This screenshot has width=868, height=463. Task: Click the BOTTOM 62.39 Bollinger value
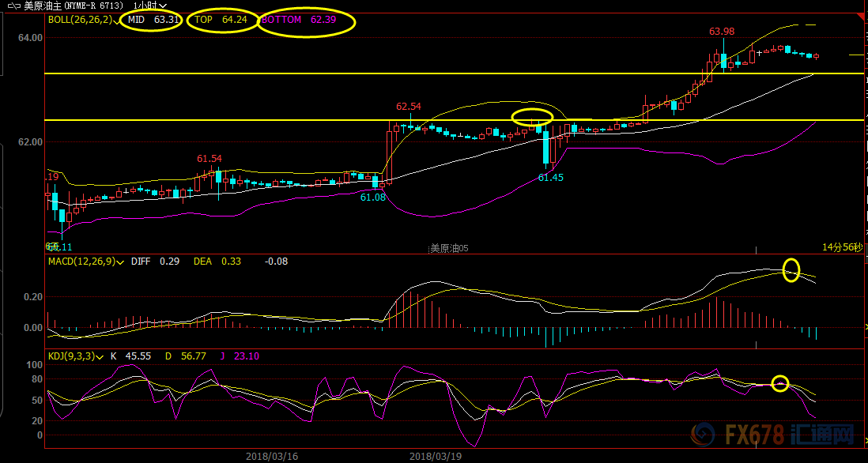click(300, 20)
